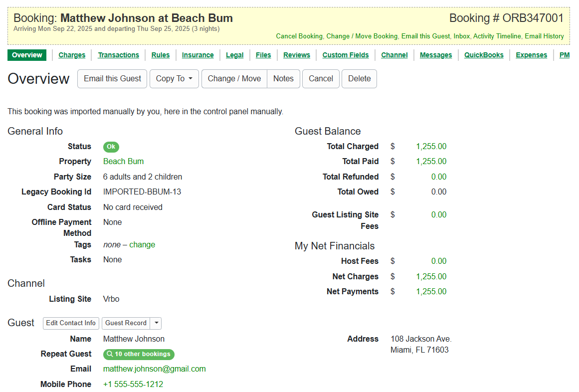The height and width of the screenshot is (392, 579).
Task: Expand the Guest Record dropdown arrow
Action: point(156,323)
